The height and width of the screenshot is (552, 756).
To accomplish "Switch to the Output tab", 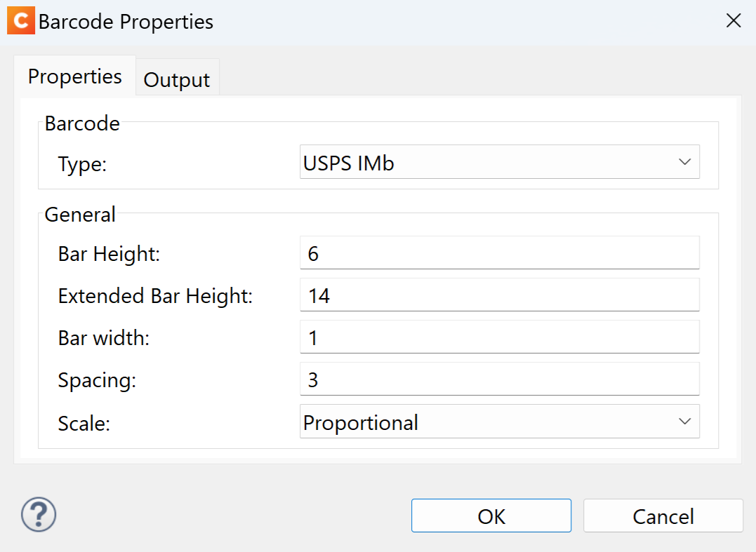I will 177,79.
